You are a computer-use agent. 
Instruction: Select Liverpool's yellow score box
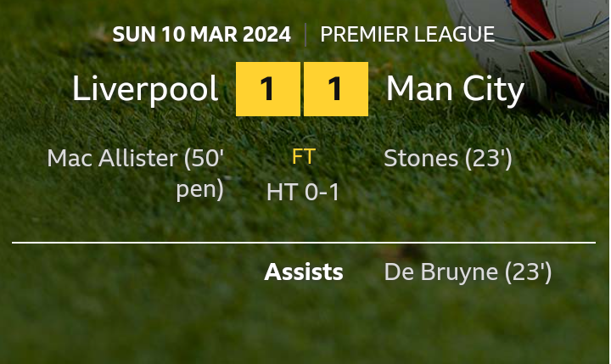[x=268, y=89]
